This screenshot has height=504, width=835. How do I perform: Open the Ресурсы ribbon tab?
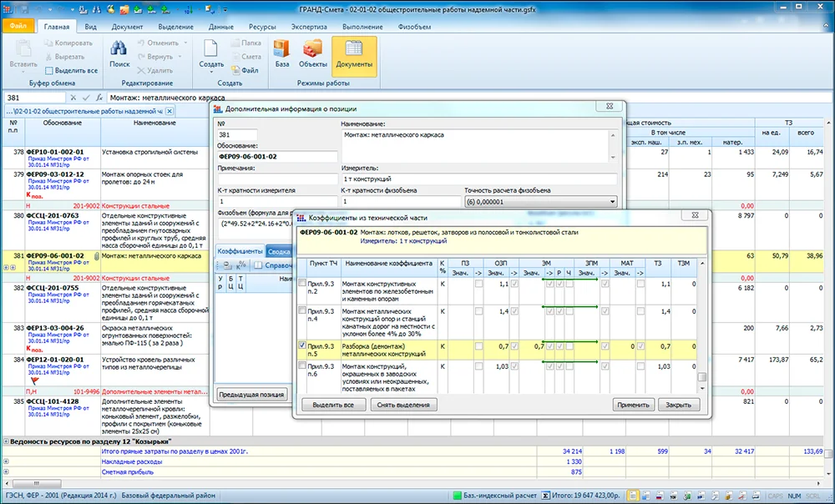(262, 27)
